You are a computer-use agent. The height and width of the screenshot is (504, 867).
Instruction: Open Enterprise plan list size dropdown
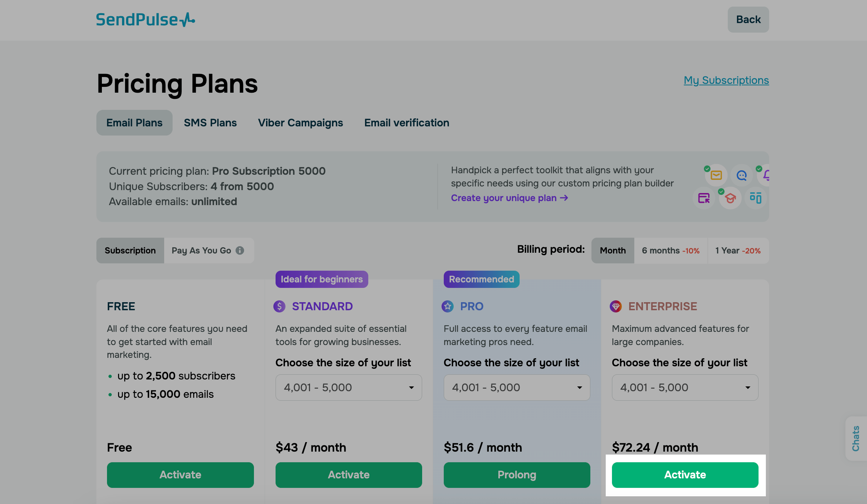point(685,388)
